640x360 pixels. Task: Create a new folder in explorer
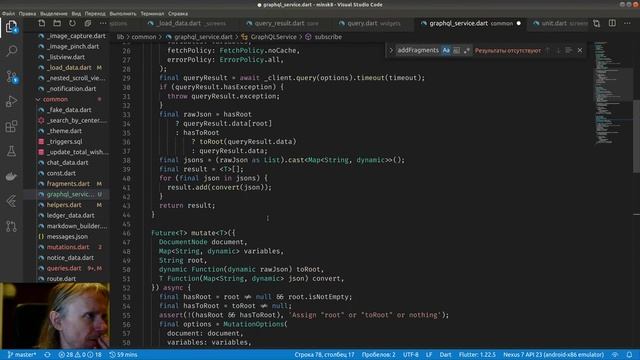(57, 23)
